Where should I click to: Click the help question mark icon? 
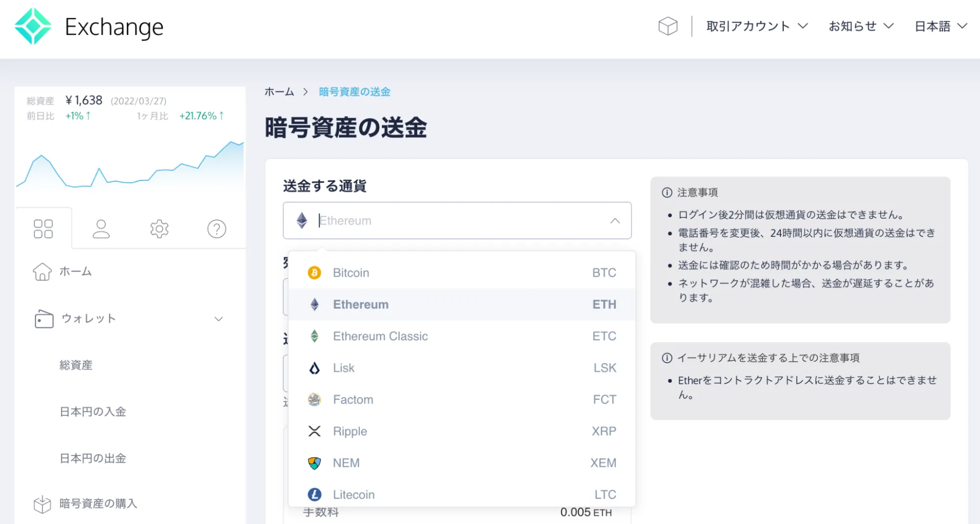[216, 228]
